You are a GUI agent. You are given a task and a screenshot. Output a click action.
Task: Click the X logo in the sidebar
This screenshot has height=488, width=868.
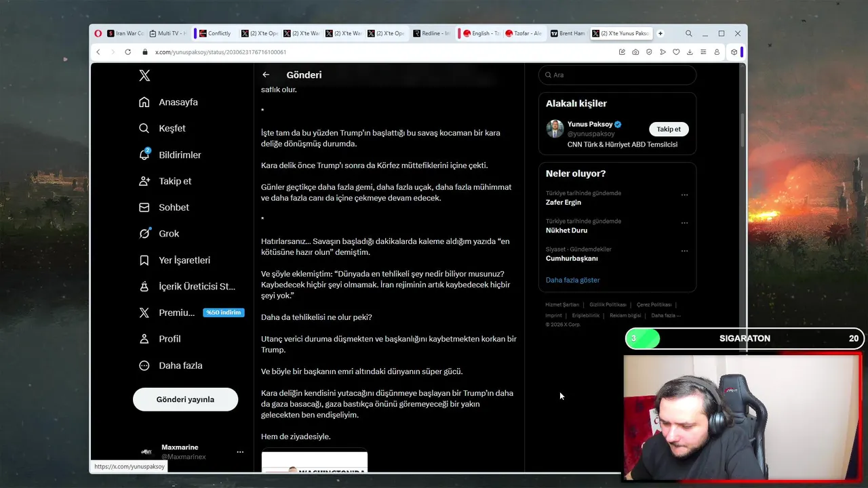[144, 76]
